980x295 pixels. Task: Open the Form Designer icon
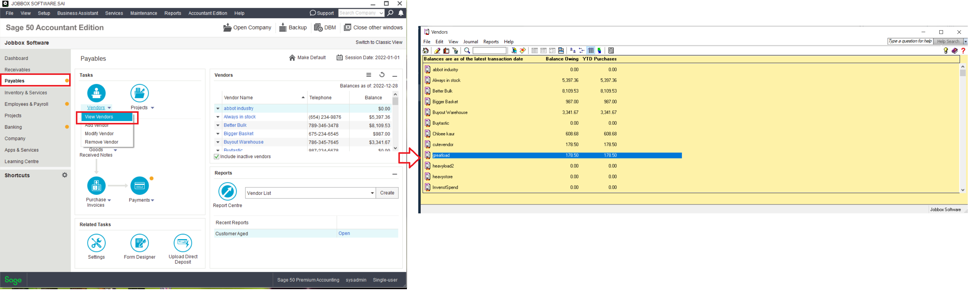(140, 243)
